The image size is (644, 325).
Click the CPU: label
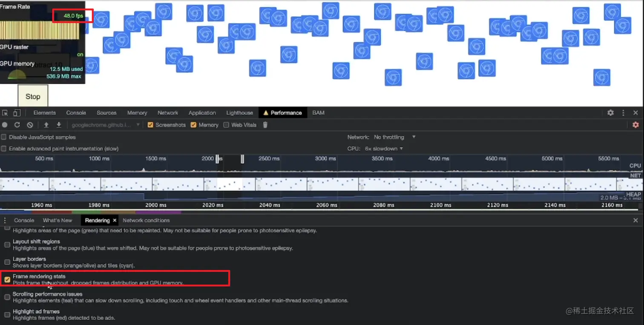point(354,149)
